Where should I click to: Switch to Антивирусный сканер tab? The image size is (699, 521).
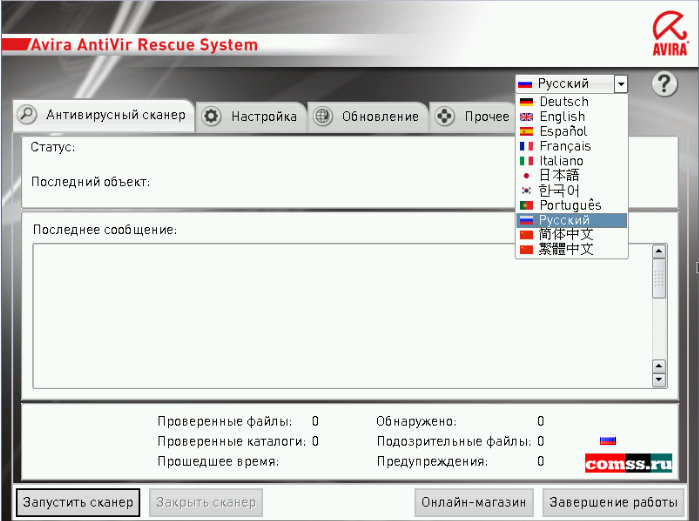(x=103, y=115)
